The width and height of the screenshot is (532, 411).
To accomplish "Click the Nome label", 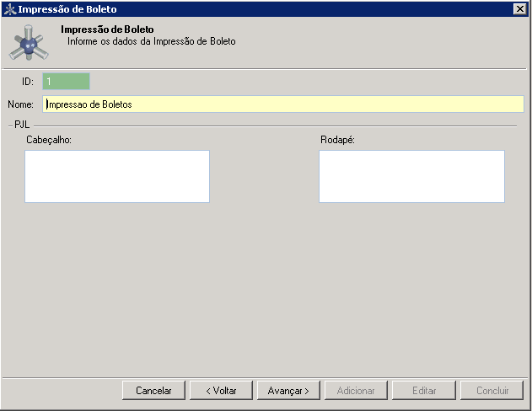I will (21, 104).
